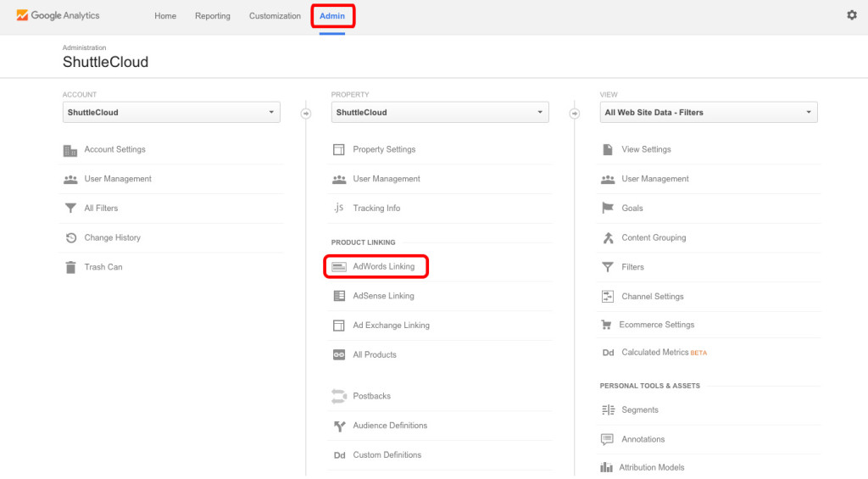
Task: Open view-level User Management link
Action: coord(655,179)
